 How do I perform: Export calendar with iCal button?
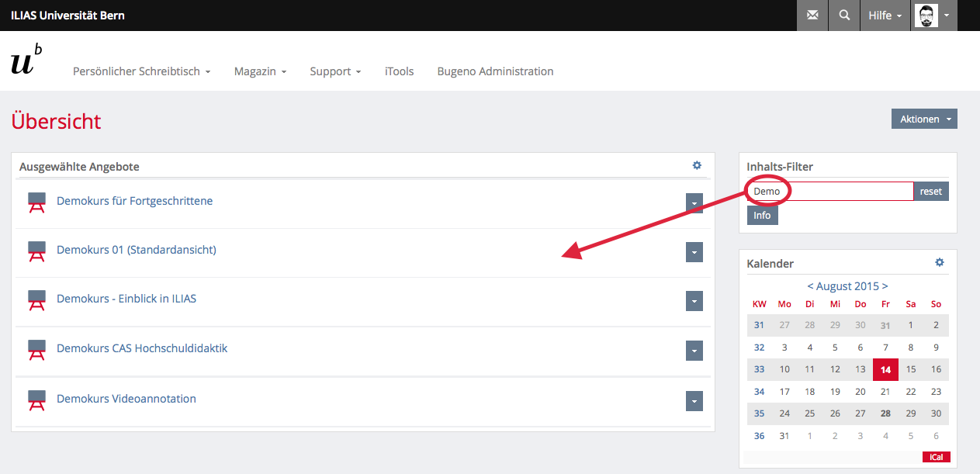(x=936, y=457)
